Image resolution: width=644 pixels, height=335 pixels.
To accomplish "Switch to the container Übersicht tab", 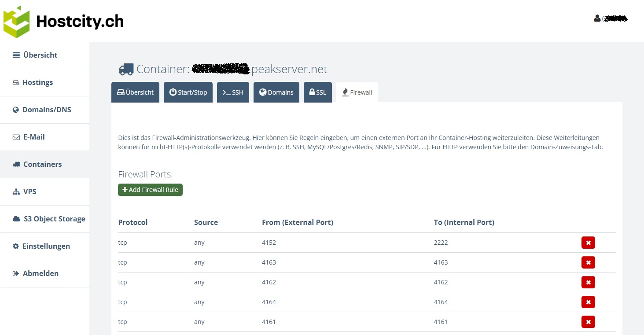I will pyautogui.click(x=135, y=92).
